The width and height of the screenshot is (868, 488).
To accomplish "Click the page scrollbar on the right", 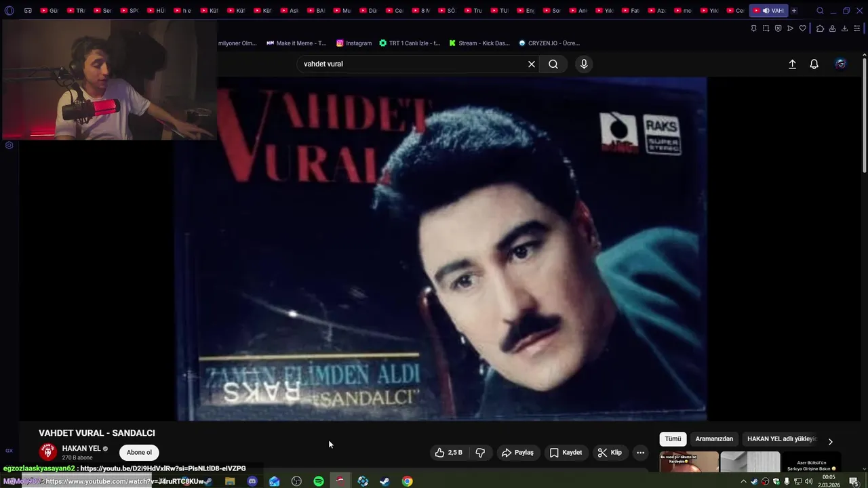I will (864, 115).
